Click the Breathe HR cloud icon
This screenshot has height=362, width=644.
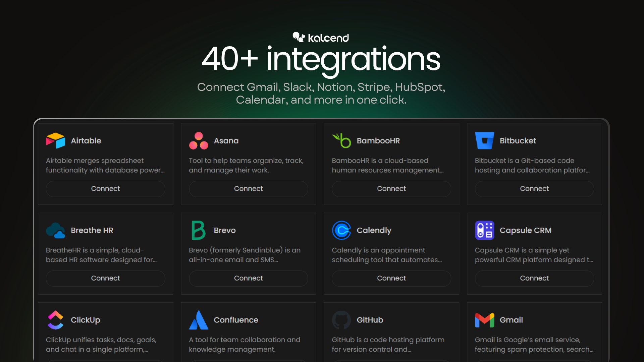(x=55, y=230)
